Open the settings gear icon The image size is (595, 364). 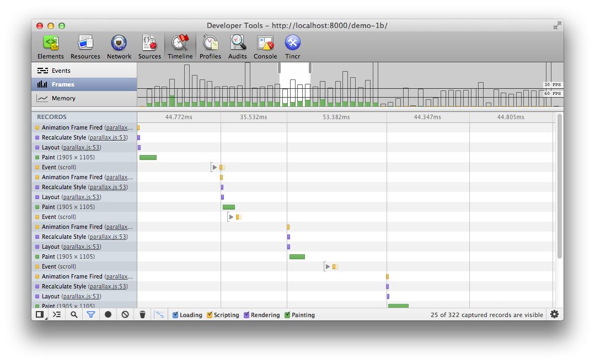tap(554, 314)
